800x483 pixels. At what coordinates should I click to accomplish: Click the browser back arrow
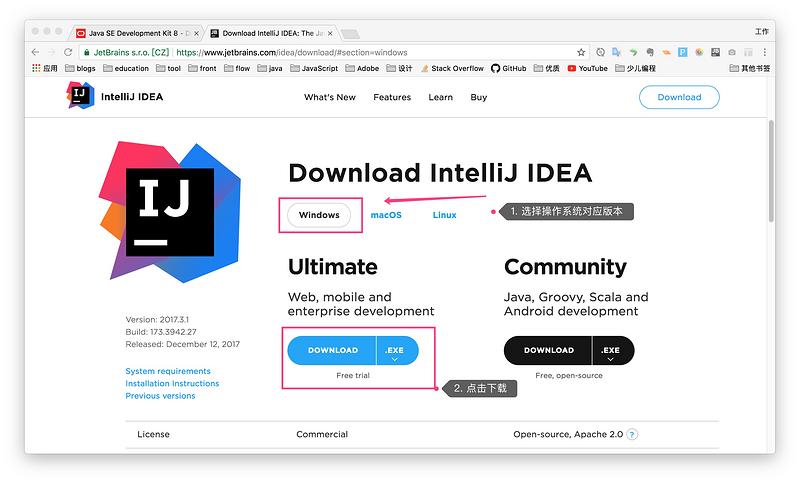[35, 52]
